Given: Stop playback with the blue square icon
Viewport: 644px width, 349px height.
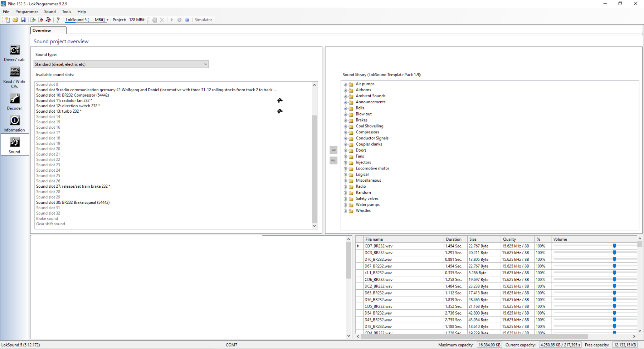Looking at the screenshot, I should pyautogui.click(x=187, y=20).
